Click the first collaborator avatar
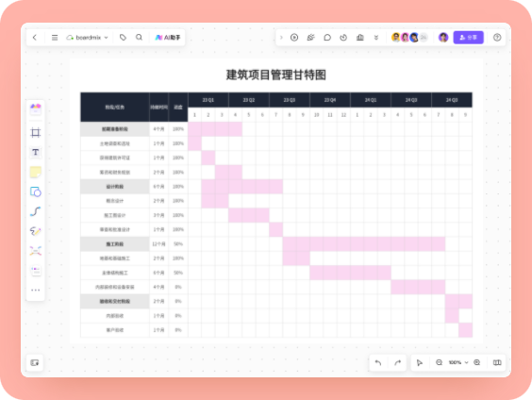This screenshot has height=400, width=532. [395, 38]
